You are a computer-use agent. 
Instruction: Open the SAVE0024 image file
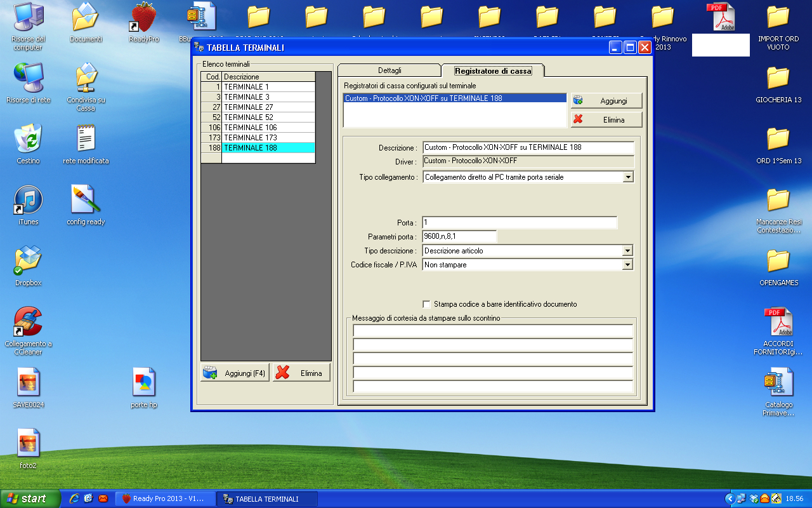pos(29,387)
